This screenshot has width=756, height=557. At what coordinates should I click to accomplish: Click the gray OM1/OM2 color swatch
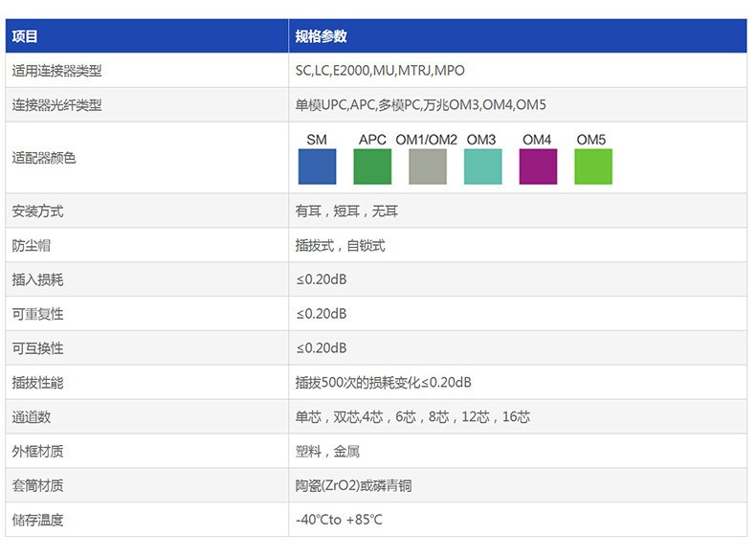(x=427, y=167)
